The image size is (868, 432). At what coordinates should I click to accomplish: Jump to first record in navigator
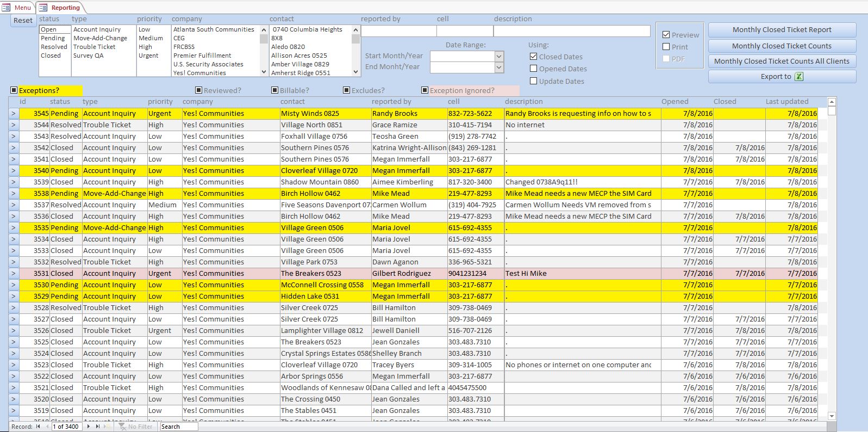pyautogui.click(x=38, y=427)
